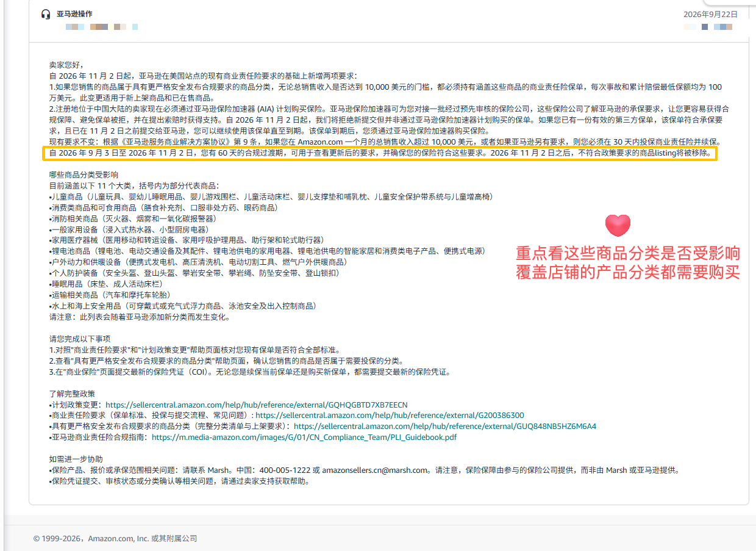
Task: Click the sentence about 60 天的合规过渡期
Action: click(380, 153)
